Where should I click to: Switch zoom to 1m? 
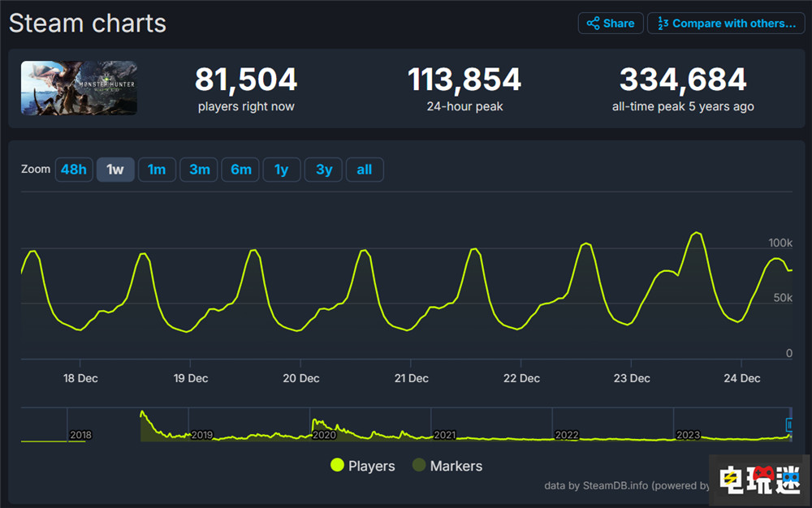[x=157, y=170]
